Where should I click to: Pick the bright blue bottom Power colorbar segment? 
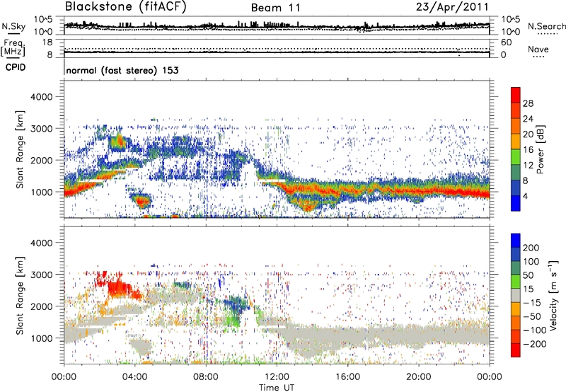tap(516, 204)
